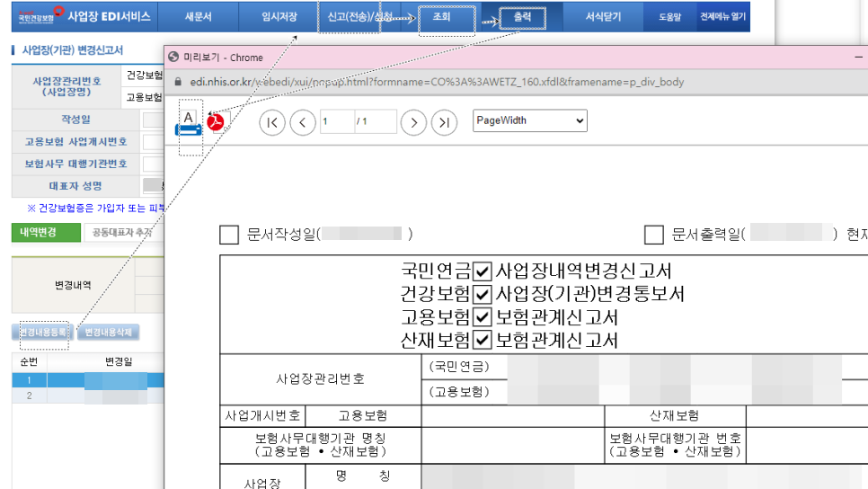Click the green 내역변경 tab
Image resolution: width=868 pixels, height=489 pixels.
[46, 233]
